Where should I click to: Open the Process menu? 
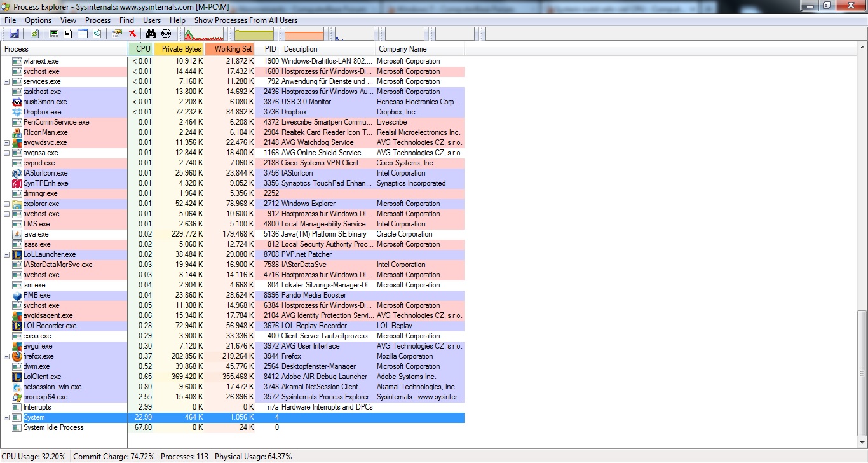(98, 20)
